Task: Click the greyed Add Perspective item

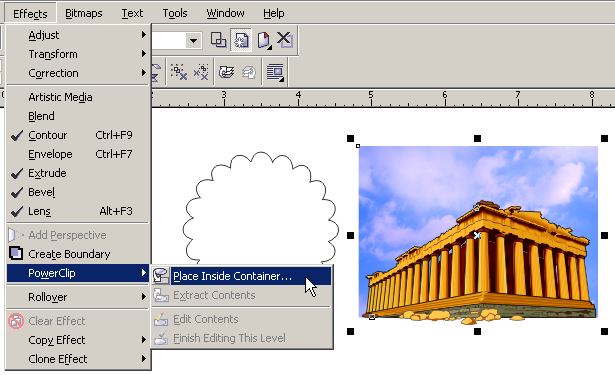Action: point(78,235)
